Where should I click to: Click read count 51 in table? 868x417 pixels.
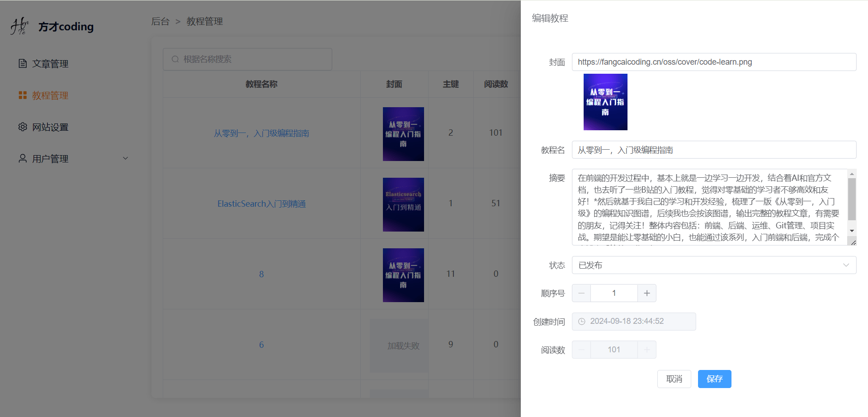tap(496, 203)
